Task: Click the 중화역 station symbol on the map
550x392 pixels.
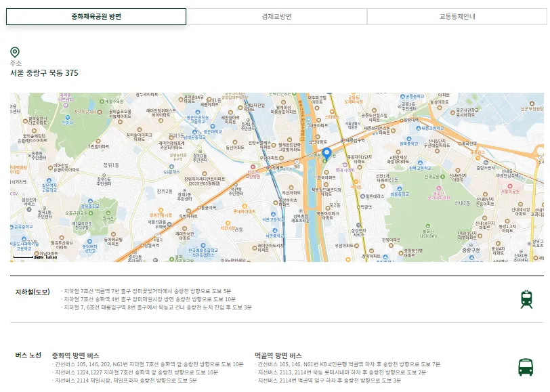Action: coord(368,263)
